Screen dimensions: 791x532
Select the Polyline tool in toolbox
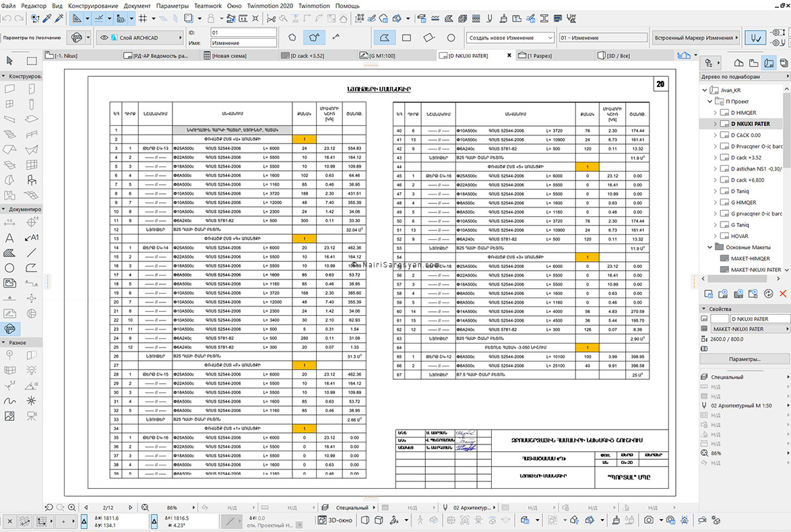[x=32, y=268]
